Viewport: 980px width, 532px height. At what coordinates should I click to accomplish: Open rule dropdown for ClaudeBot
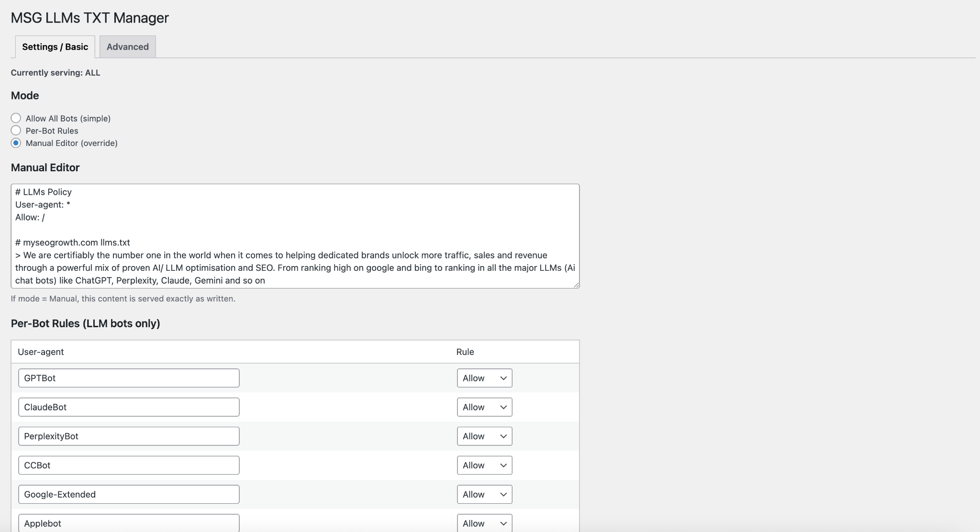484,407
